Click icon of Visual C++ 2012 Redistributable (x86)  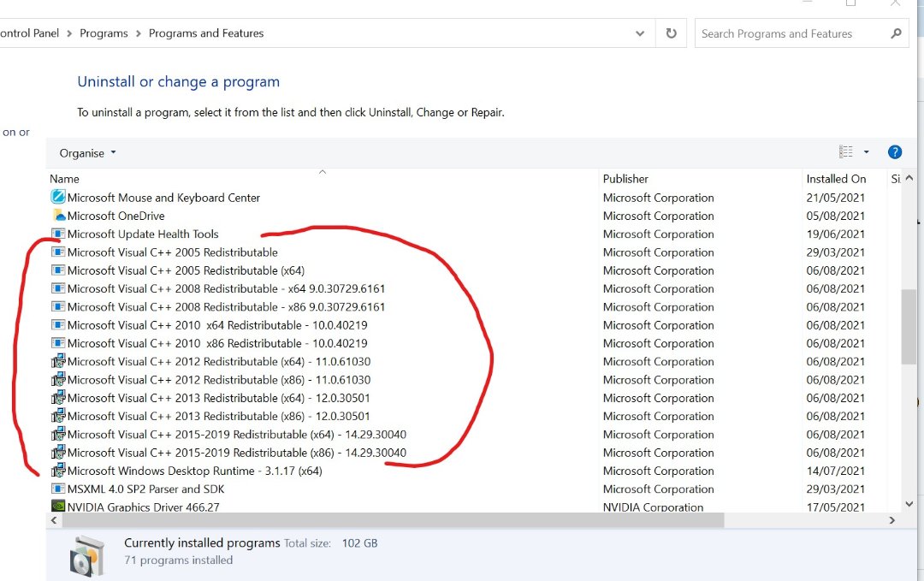58,379
